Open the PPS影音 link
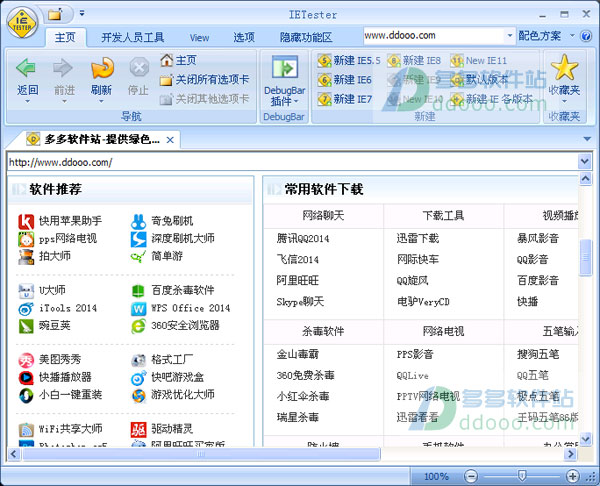This screenshot has width=600, height=486. (x=415, y=354)
